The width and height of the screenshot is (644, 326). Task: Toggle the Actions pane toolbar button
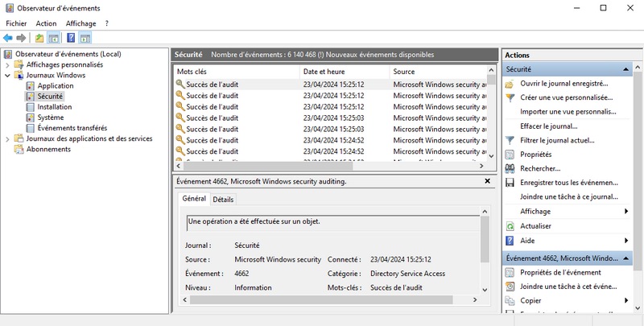coord(85,38)
